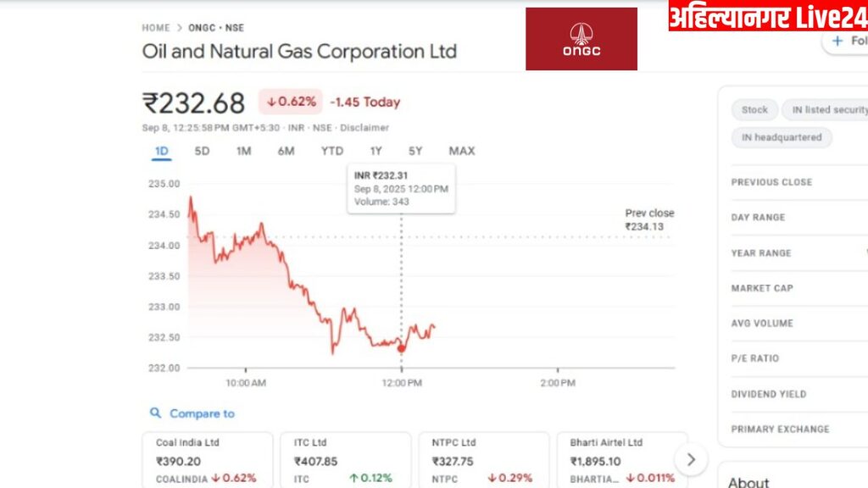
Task: Select the 1D time range tab
Action: pyautogui.click(x=161, y=151)
